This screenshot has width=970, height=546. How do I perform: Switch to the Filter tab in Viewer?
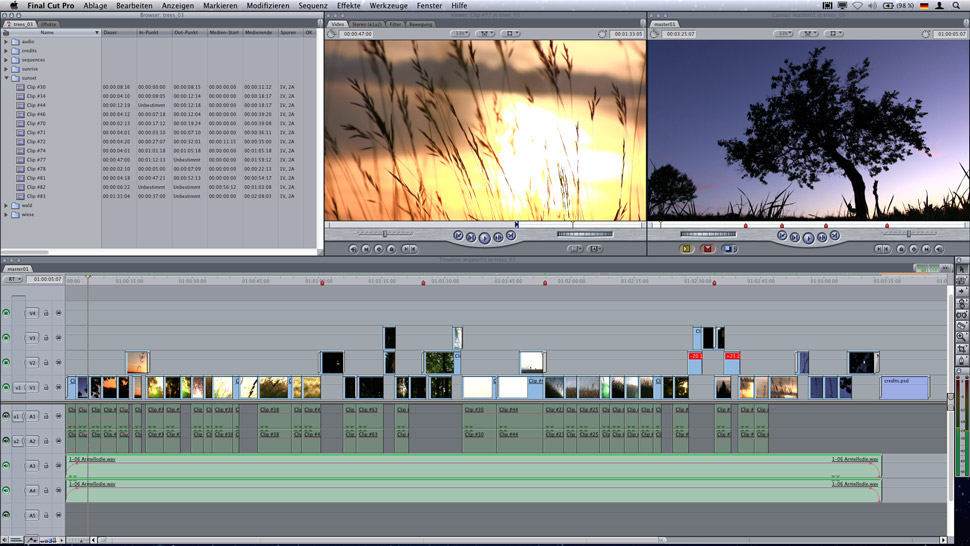(x=395, y=24)
